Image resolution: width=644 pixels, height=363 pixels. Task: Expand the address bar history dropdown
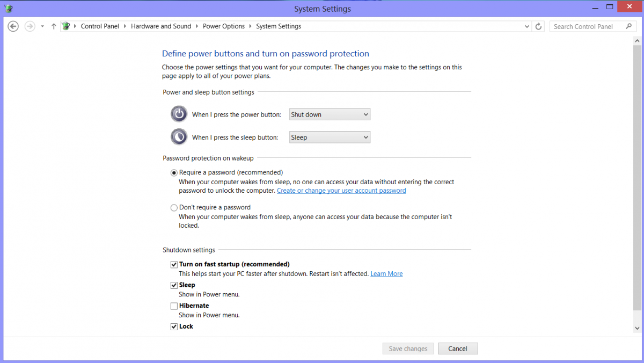coord(527,26)
